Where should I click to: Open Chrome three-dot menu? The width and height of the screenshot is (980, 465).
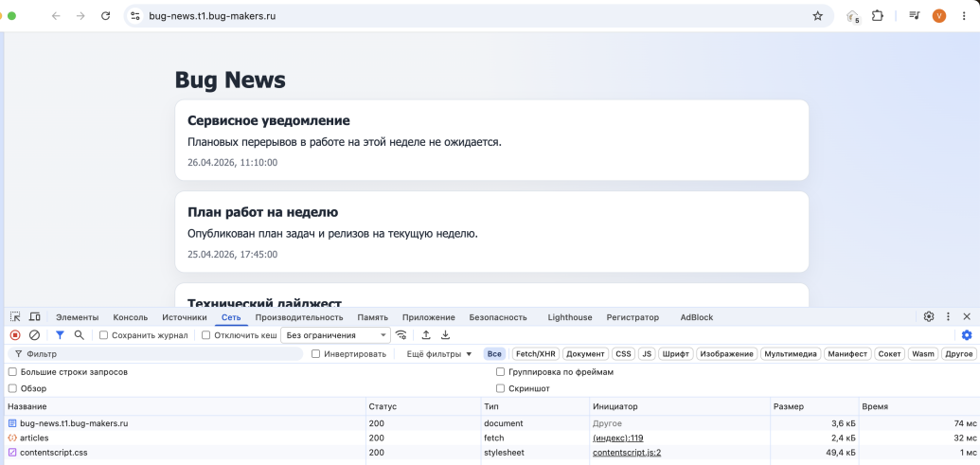click(x=963, y=16)
